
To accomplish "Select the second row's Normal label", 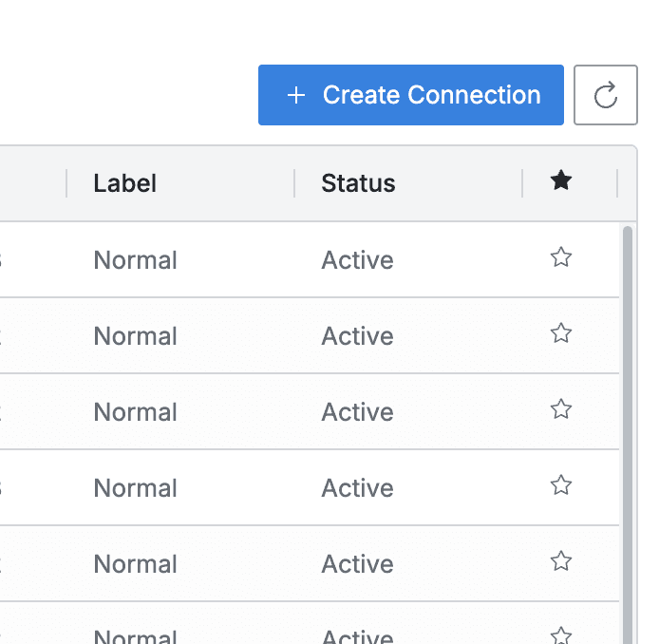I will (x=135, y=336).
